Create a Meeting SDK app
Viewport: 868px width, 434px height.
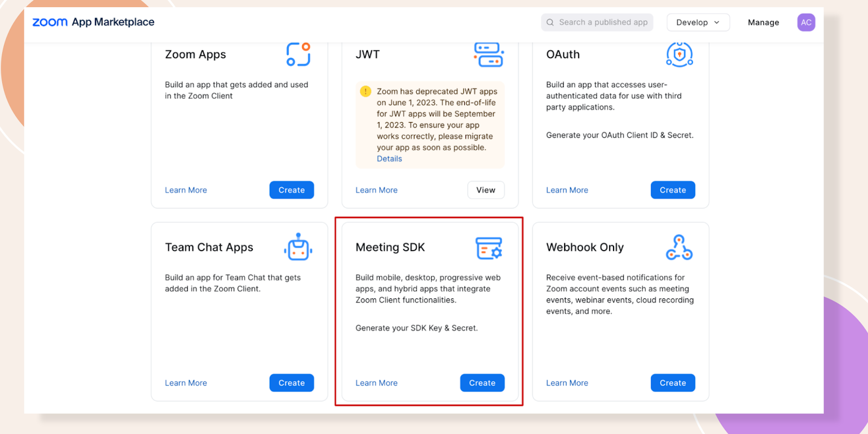coord(482,383)
